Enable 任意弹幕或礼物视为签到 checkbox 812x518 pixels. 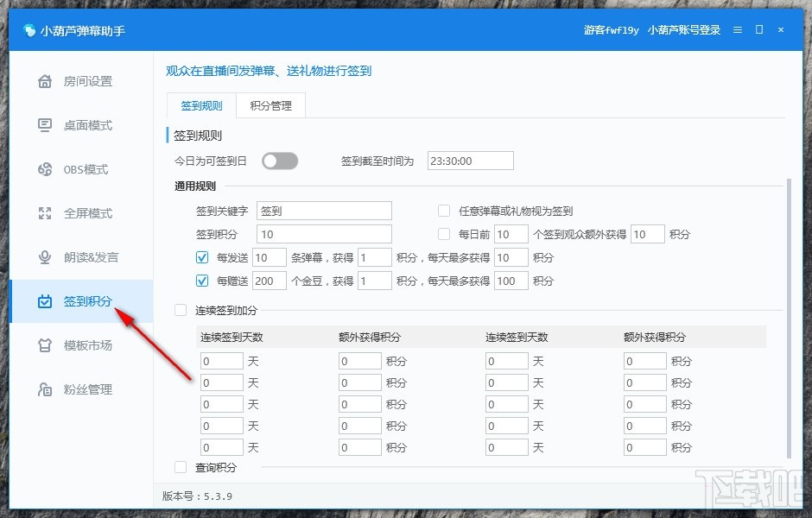coord(444,211)
